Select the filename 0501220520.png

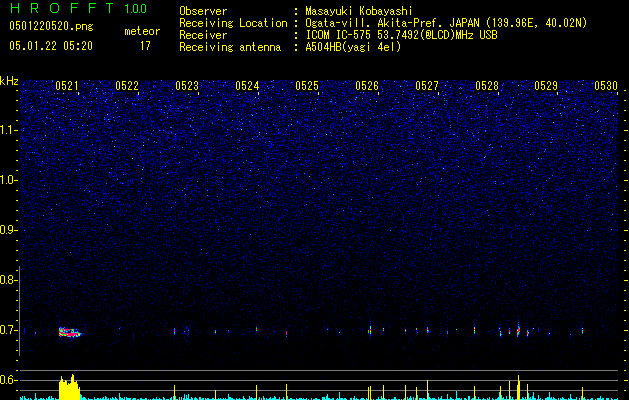pyautogui.click(x=51, y=26)
